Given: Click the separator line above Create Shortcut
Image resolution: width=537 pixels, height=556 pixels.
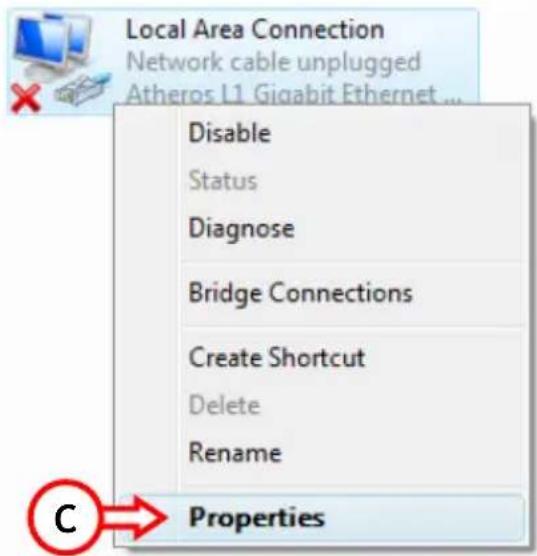Looking at the screenshot, I should [x=353, y=327].
